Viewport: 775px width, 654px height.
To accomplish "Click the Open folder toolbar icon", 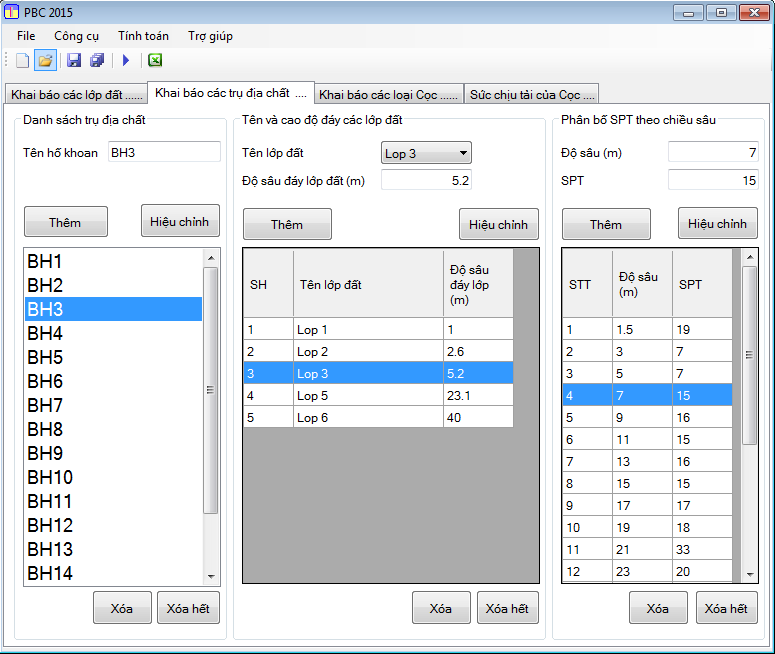I will click(45, 60).
